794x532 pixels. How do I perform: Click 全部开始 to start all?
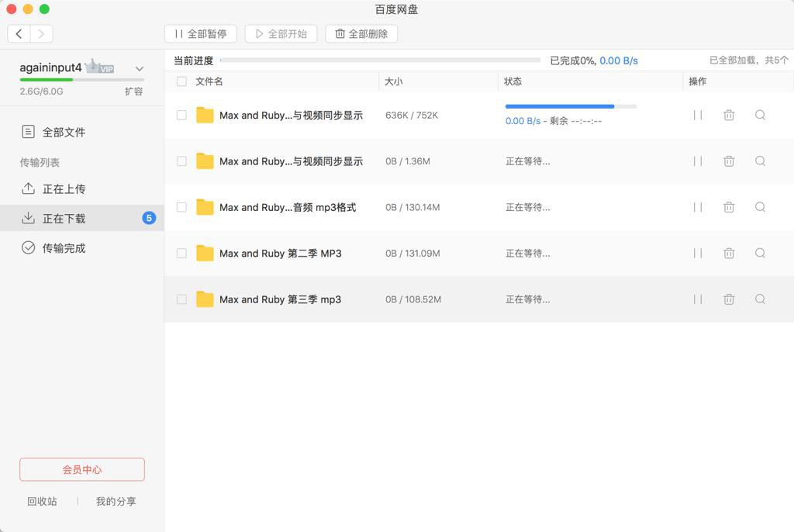[281, 34]
